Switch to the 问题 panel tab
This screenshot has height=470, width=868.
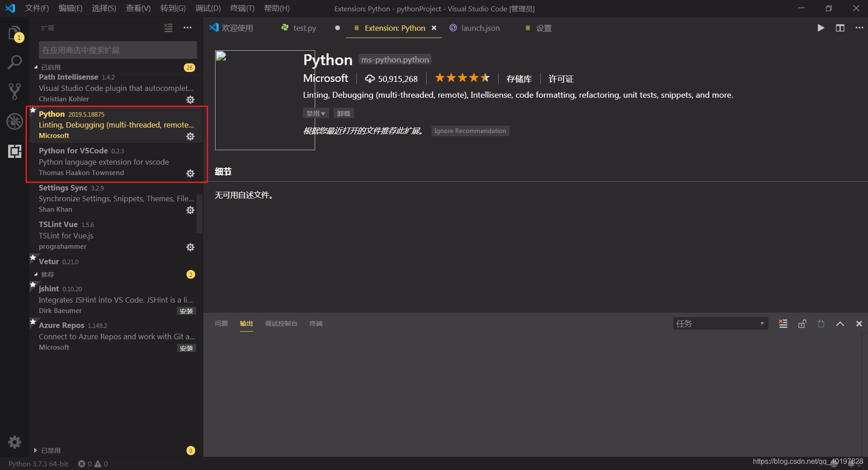point(221,323)
